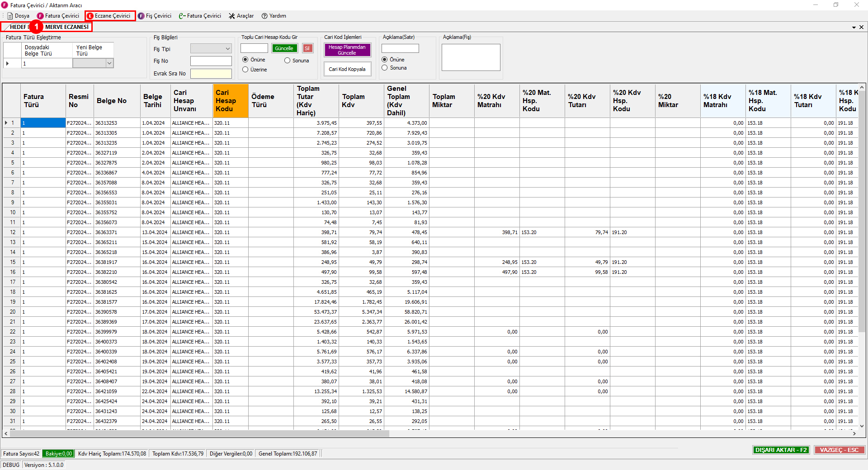The width and height of the screenshot is (868, 470).
Task: Click the Genel Toplam (Kdv Dahil) header
Action: pyautogui.click(x=406, y=101)
